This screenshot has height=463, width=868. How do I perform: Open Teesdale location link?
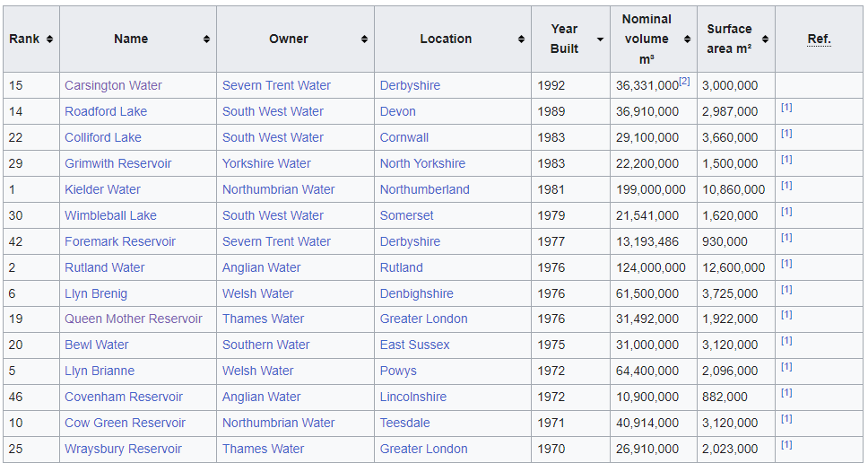click(x=404, y=423)
